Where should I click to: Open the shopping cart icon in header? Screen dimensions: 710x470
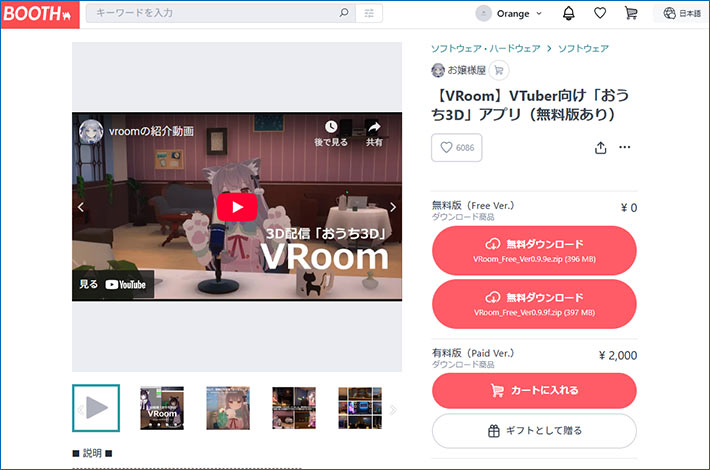631,14
